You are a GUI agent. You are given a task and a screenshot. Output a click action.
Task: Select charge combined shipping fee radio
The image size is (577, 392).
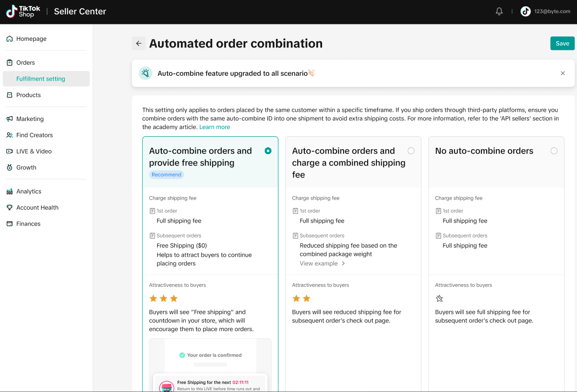pos(411,151)
